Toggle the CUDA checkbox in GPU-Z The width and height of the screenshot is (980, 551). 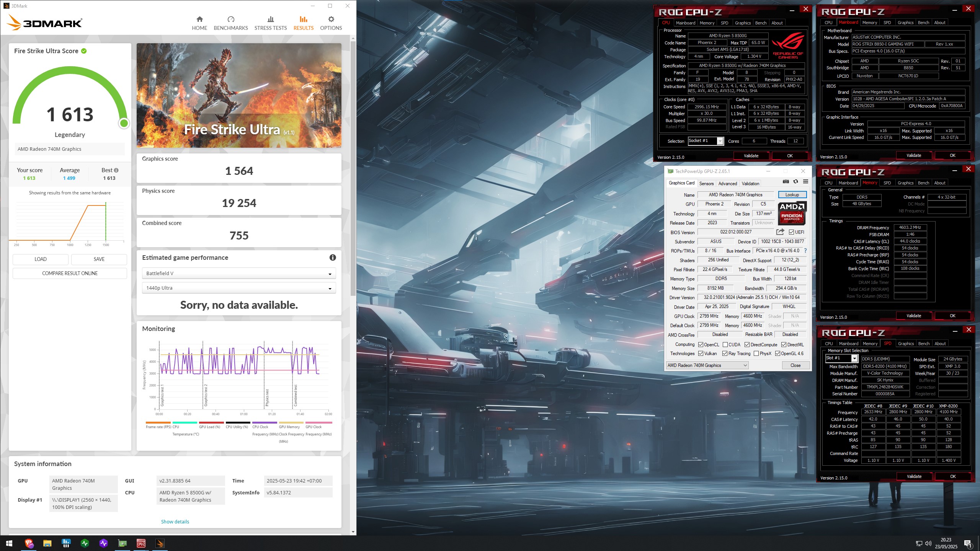point(725,345)
